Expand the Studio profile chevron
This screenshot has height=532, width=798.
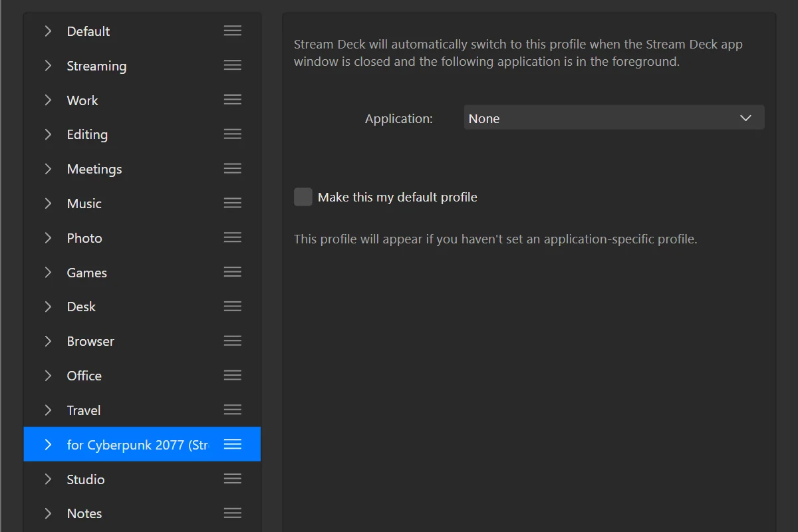click(48, 479)
